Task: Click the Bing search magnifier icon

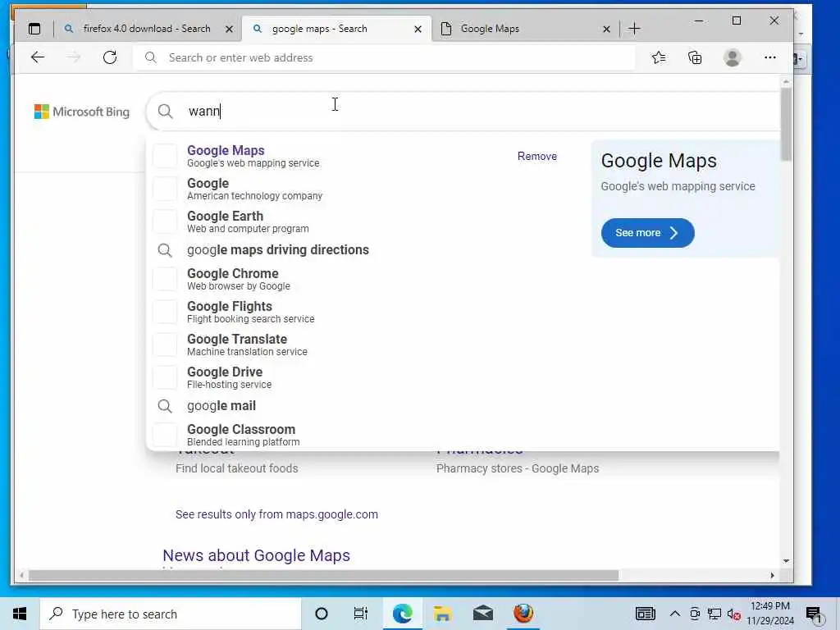Action: (x=166, y=111)
